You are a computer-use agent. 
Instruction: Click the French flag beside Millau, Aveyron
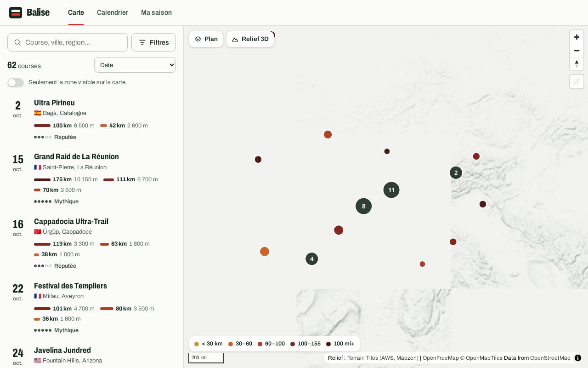[38, 296]
